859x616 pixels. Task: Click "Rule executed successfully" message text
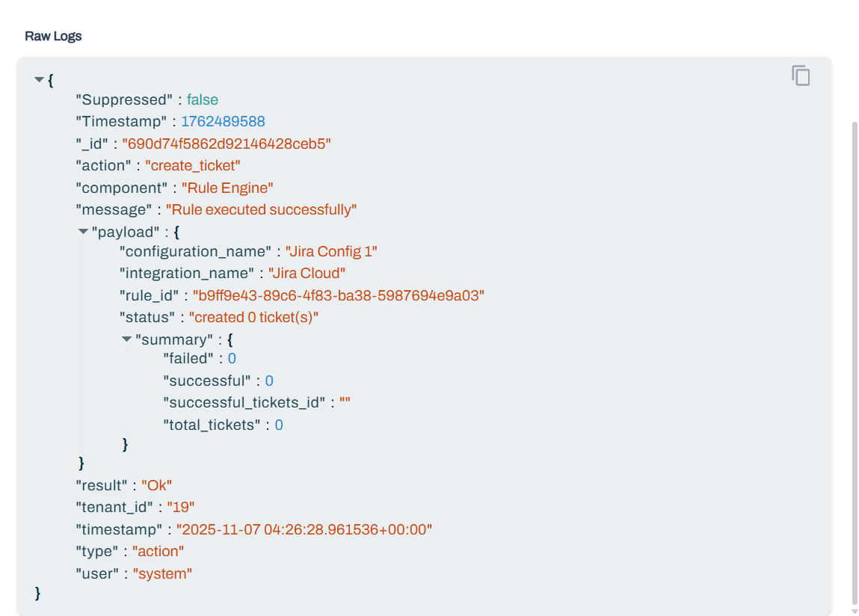click(261, 210)
